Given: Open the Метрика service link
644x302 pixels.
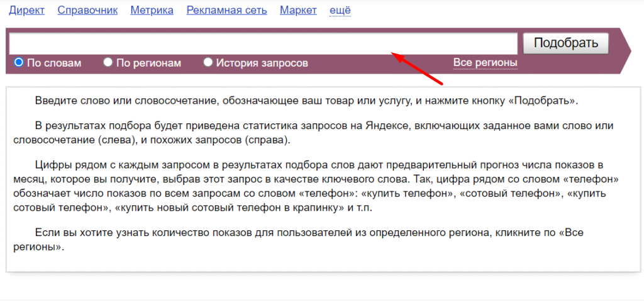Looking at the screenshot, I should coord(152,10).
